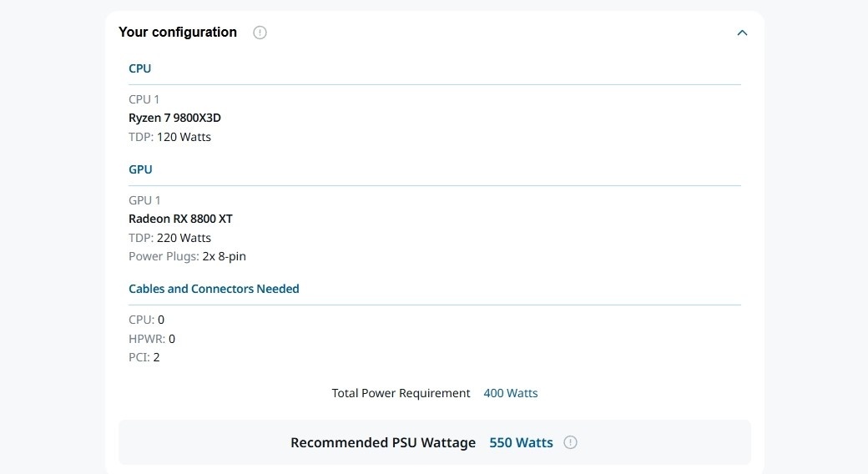Screen dimensions: 868x474
Task: Click the Power Plugs 2x 8-pin line
Action: pyautogui.click(x=187, y=256)
